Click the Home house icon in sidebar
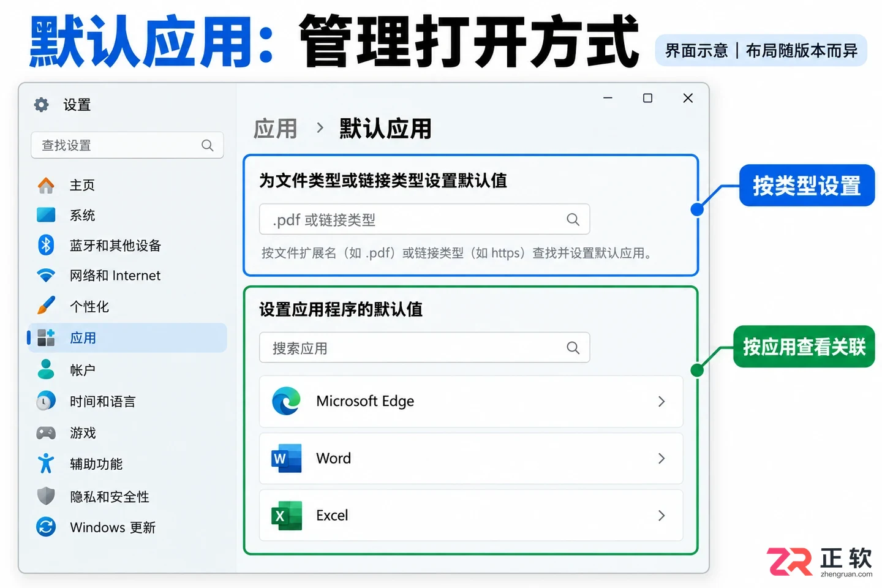 pyautogui.click(x=46, y=185)
